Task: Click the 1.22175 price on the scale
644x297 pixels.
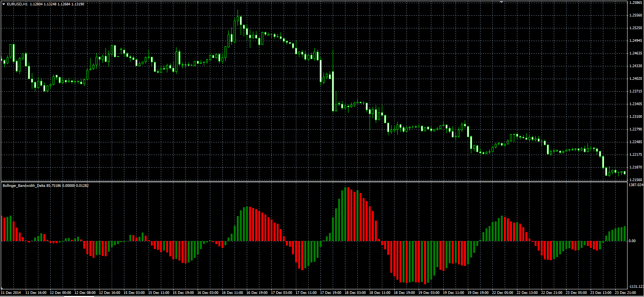Action: point(636,155)
